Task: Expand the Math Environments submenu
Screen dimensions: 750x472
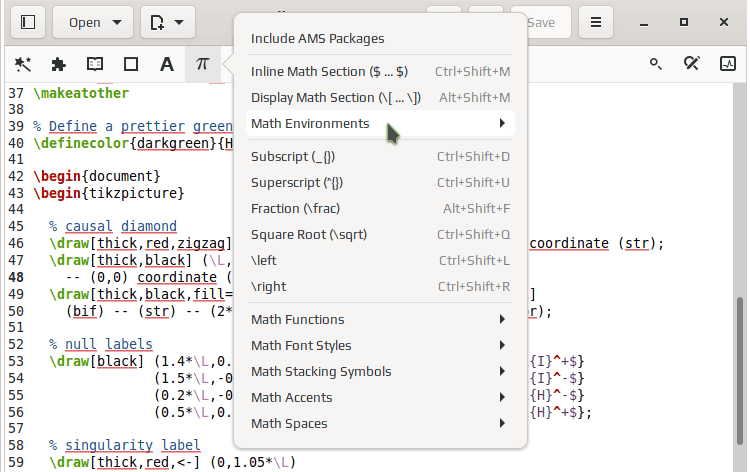Action: tap(380, 123)
